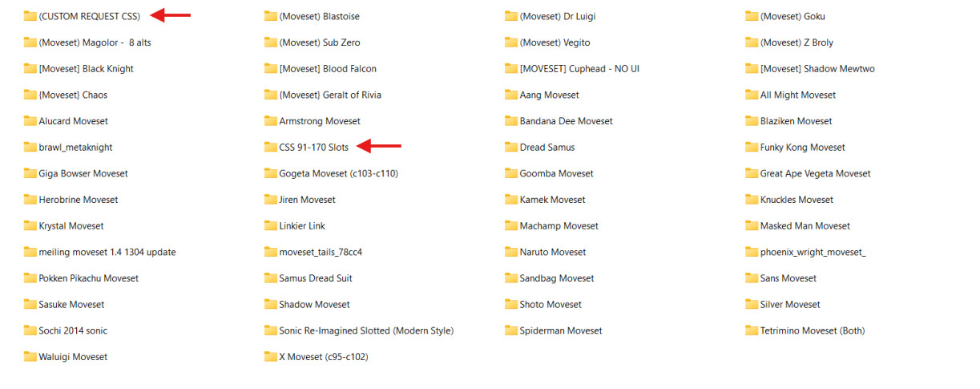
Task: Select the Spiderman Moveset folder icon
Action: [511, 330]
